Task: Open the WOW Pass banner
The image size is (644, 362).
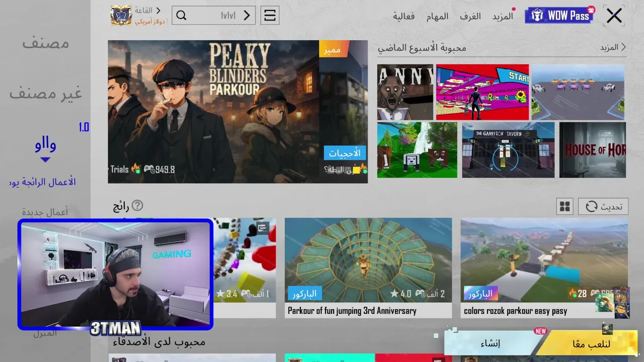Action: [559, 16]
